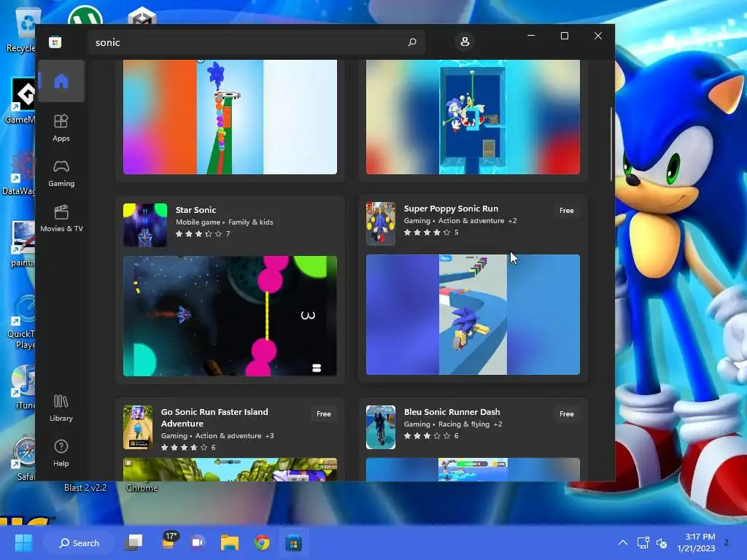The height and width of the screenshot is (560, 747).
Task: Open the video chat app on taskbar
Action: pos(198,542)
